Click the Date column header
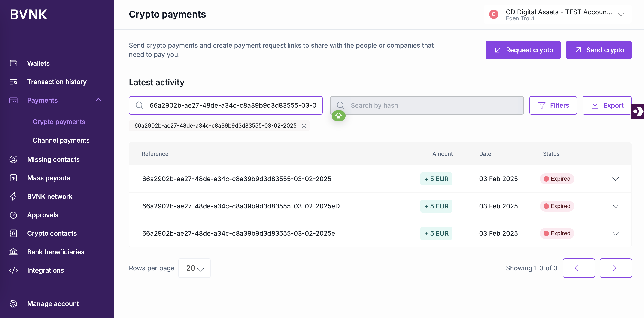This screenshot has width=644, height=318. tap(485, 154)
